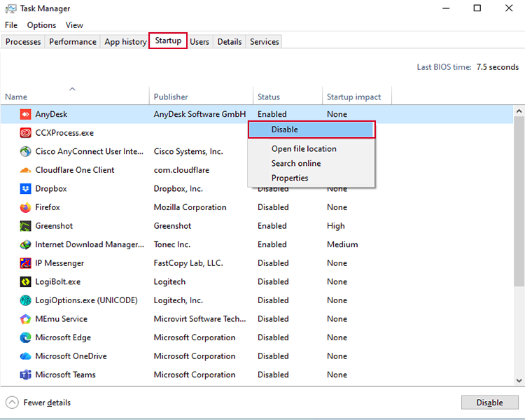The image size is (525, 420).
Task: Click the Microsoft Edge icon
Action: tap(25, 337)
